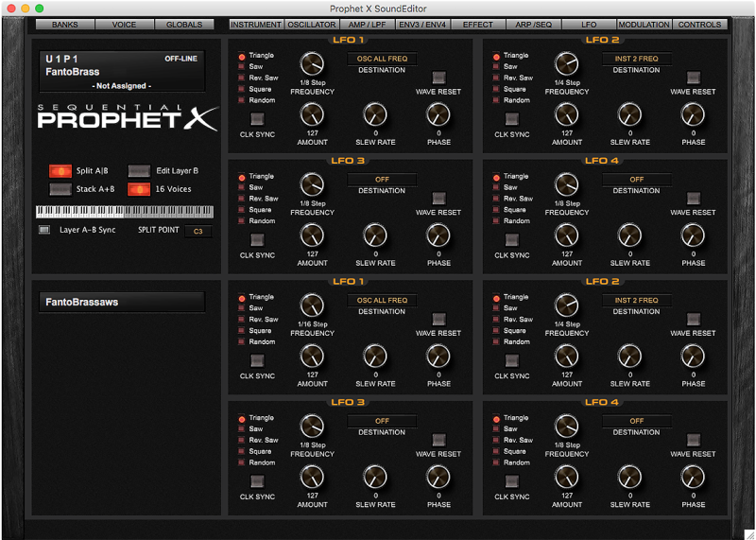Screen dimensions: 756x540
Task: Click Slew Rate knob in top LFO 1
Action: click(374, 115)
